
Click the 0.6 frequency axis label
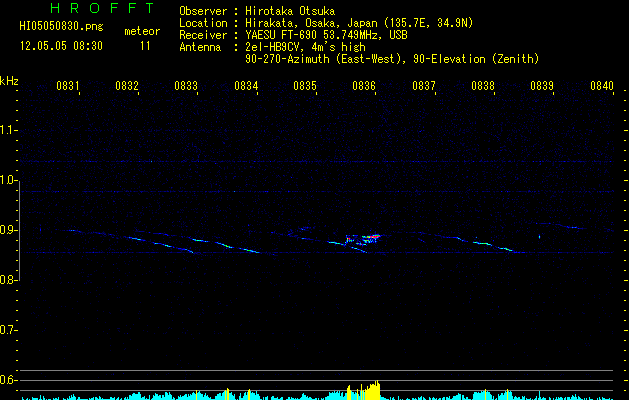click(x=8, y=380)
